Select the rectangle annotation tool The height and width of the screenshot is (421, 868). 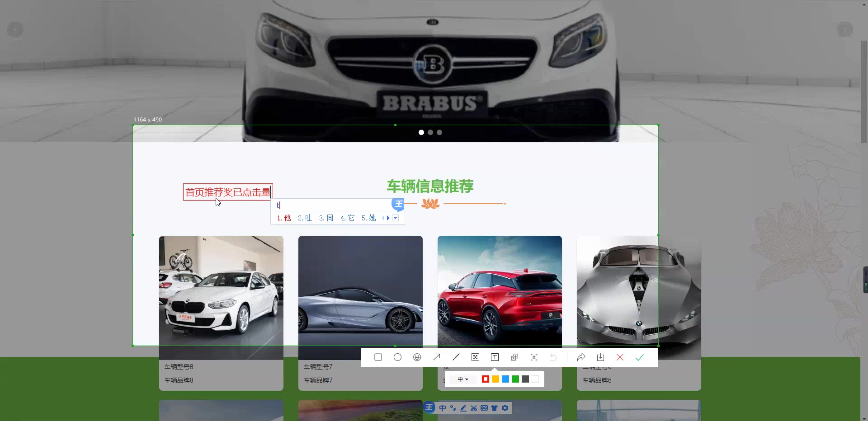[x=378, y=357]
